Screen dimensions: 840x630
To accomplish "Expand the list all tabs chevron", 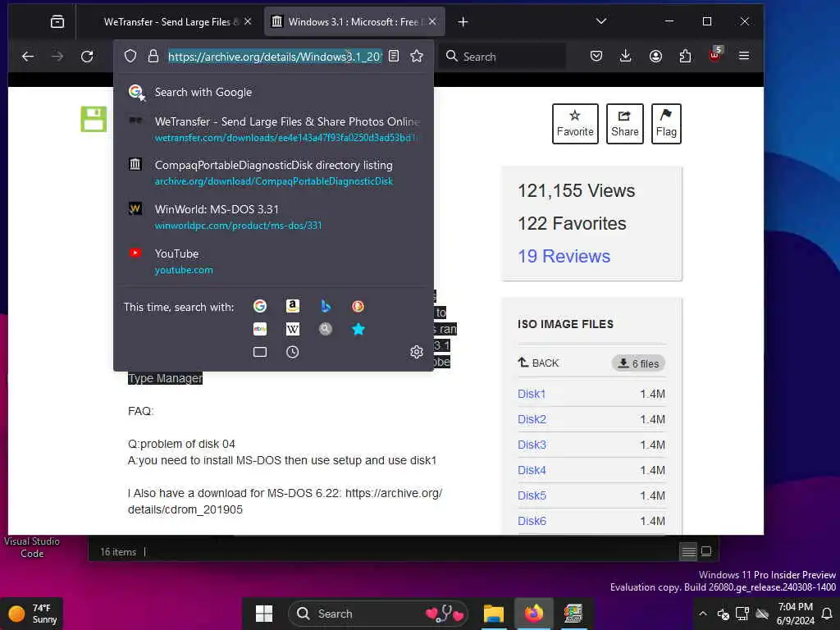I will tap(601, 21).
